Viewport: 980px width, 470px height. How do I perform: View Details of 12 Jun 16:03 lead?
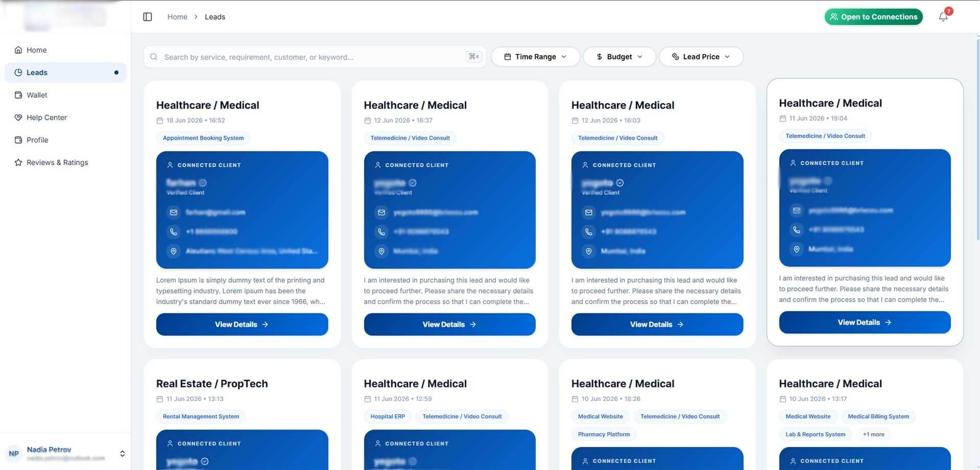coord(657,324)
